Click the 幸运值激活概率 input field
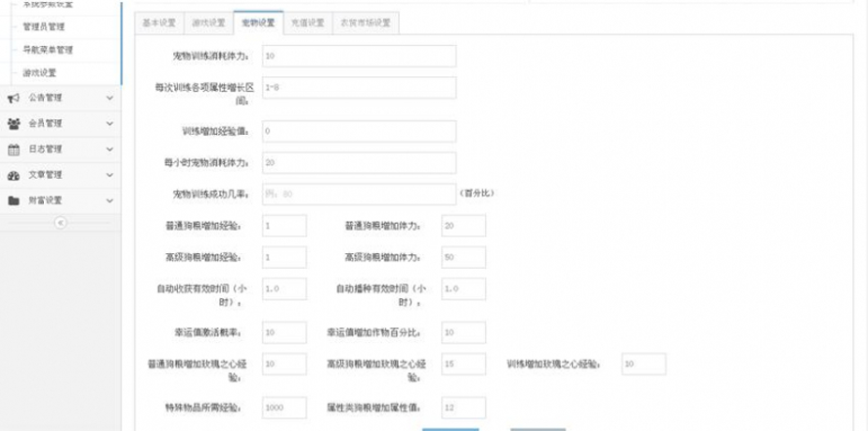Screen dimensions: 868x431 pos(284,332)
